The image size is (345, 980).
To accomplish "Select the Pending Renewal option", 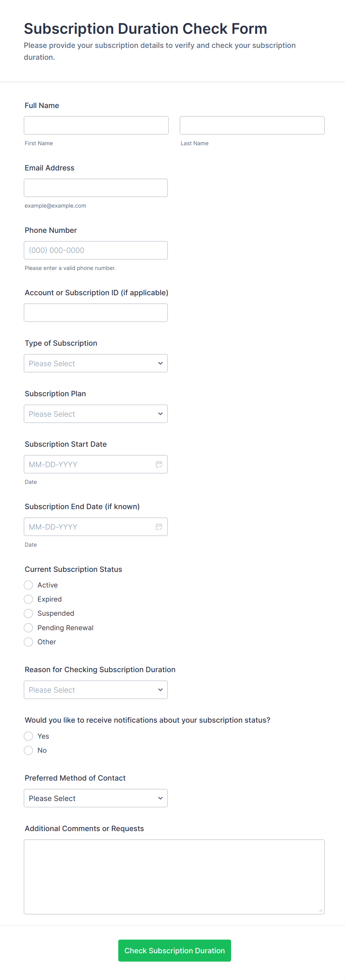I will point(29,627).
